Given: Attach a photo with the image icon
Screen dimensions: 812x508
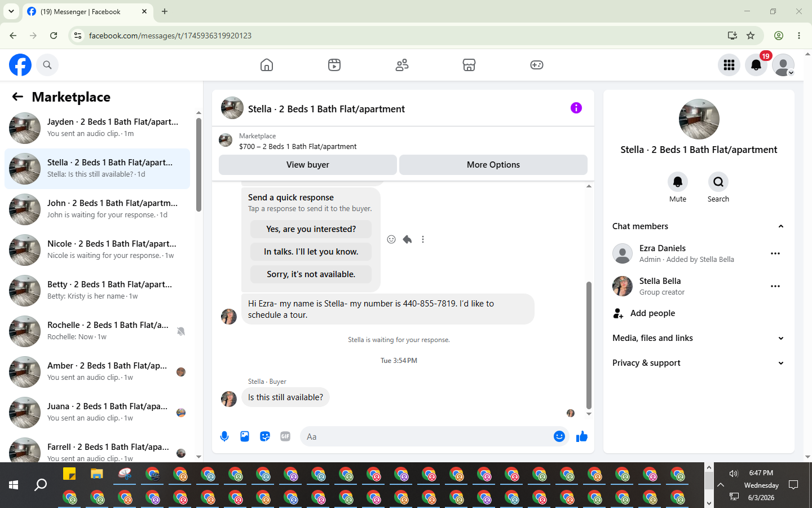Looking at the screenshot, I should tap(245, 436).
